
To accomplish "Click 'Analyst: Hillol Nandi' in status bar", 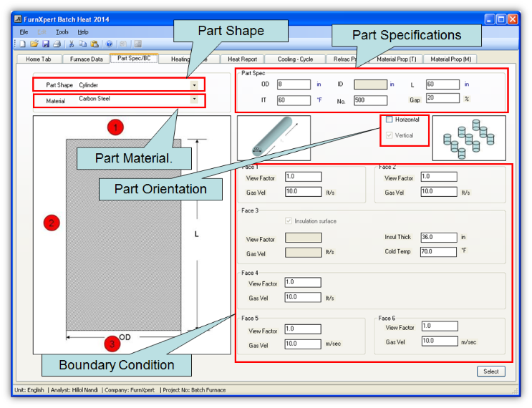I will (74, 390).
